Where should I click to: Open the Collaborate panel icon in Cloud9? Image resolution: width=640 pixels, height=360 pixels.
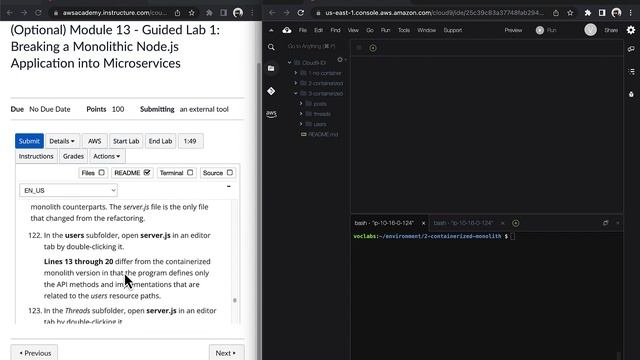tap(631, 49)
